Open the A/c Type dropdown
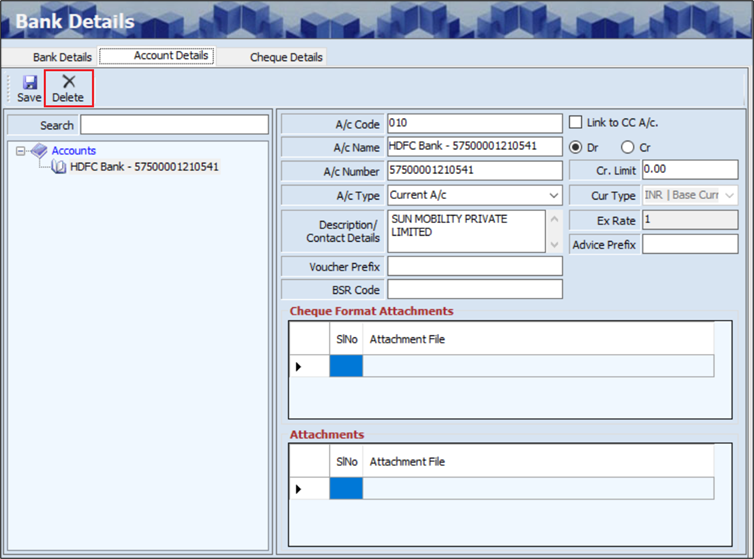Viewport: 754px width, 559px height. coord(553,196)
